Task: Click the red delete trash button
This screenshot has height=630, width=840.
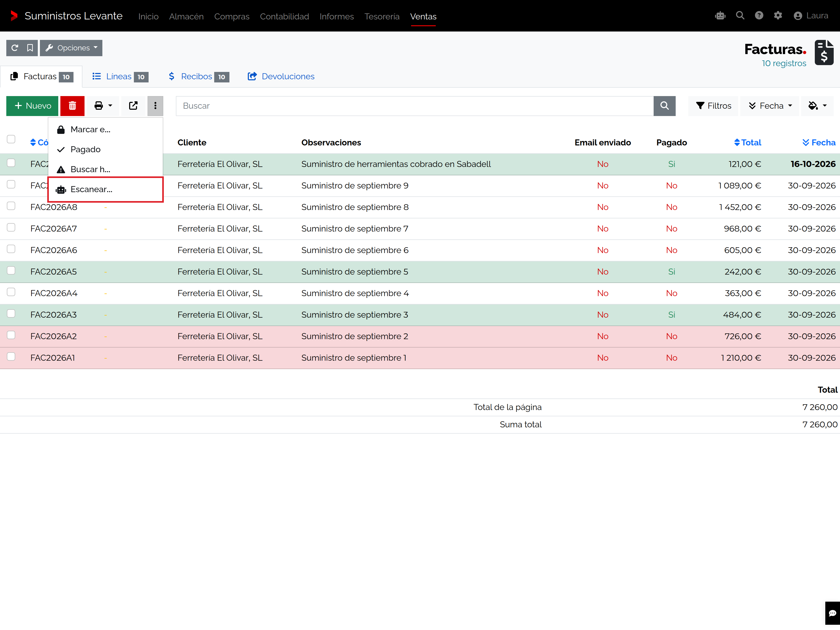Action: 72,106
